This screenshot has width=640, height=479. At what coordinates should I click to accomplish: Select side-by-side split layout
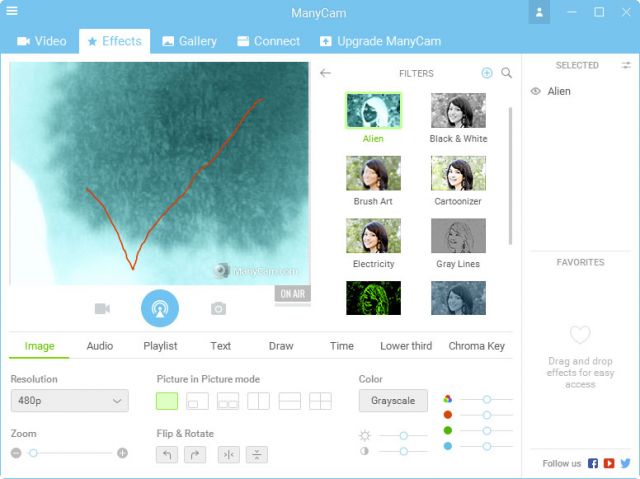[259, 401]
